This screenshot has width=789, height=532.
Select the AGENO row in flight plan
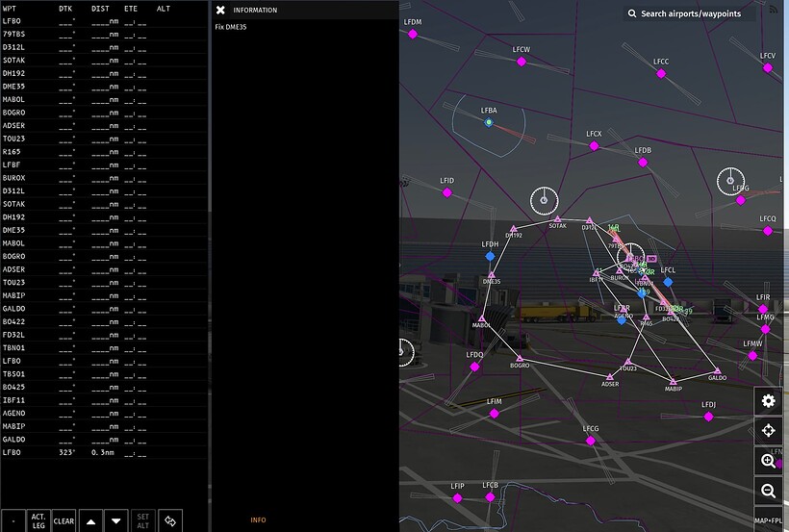(104, 414)
